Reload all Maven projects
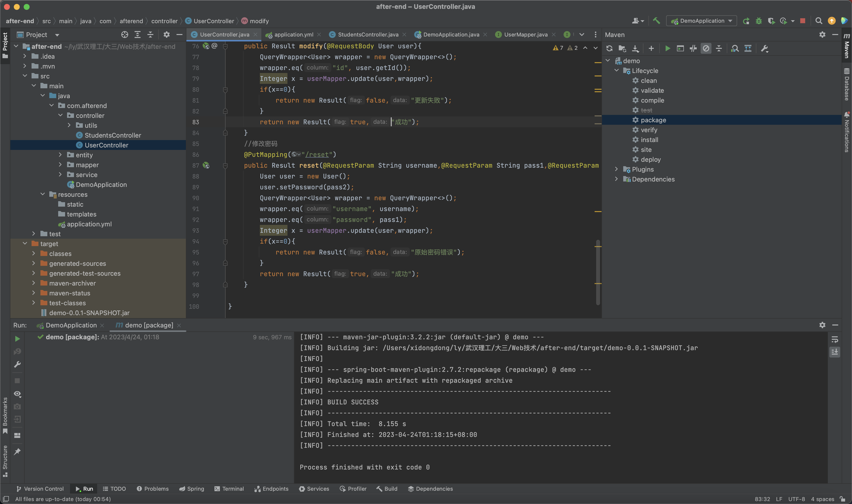The width and height of the screenshot is (852, 504). click(x=609, y=49)
